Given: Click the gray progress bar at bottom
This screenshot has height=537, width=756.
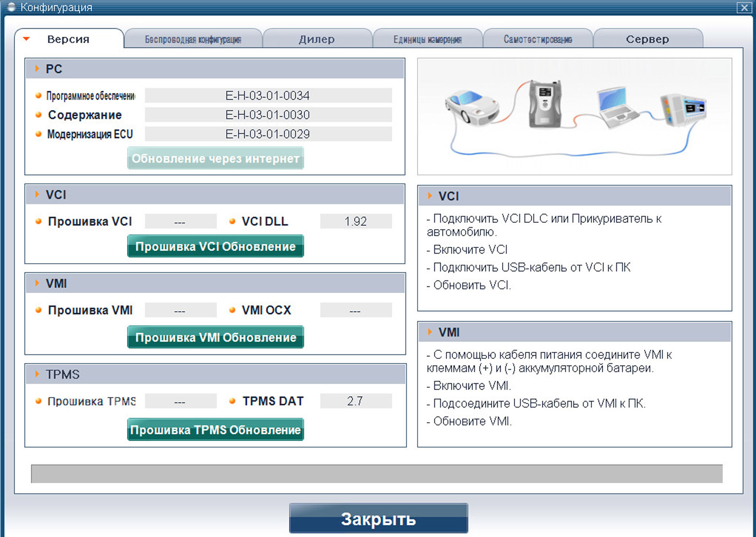Looking at the screenshot, I should [376, 474].
